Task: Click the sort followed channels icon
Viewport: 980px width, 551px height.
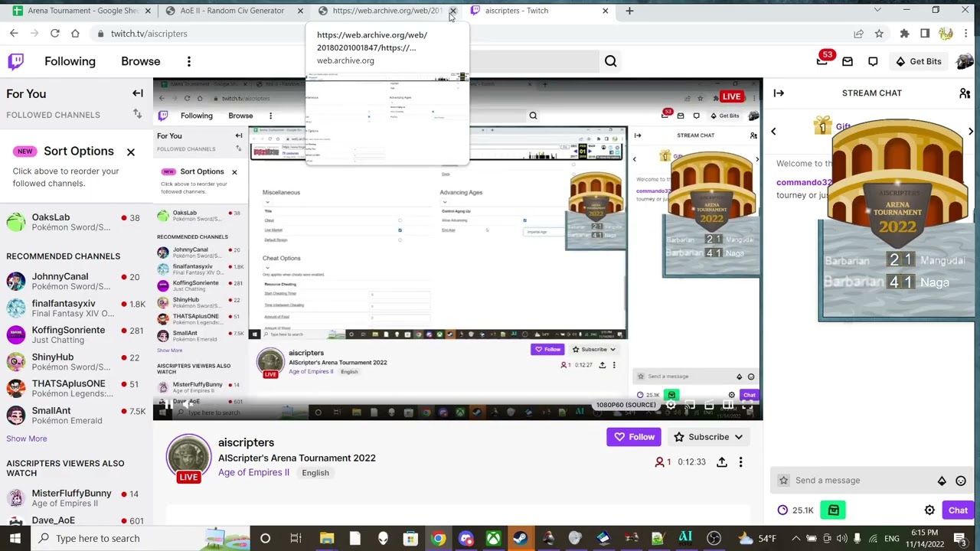Action: click(138, 115)
